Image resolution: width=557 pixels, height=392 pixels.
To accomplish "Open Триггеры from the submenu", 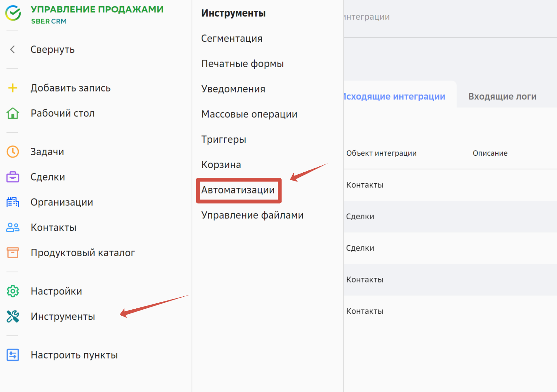I will (x=224, y=140).
